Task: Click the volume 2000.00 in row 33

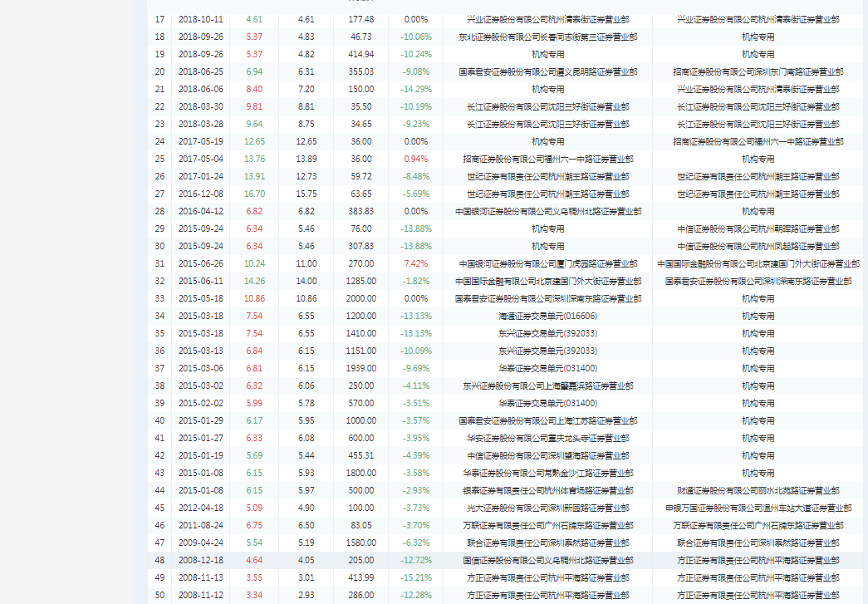Action: pyautogui.click(x=361, y=298)
